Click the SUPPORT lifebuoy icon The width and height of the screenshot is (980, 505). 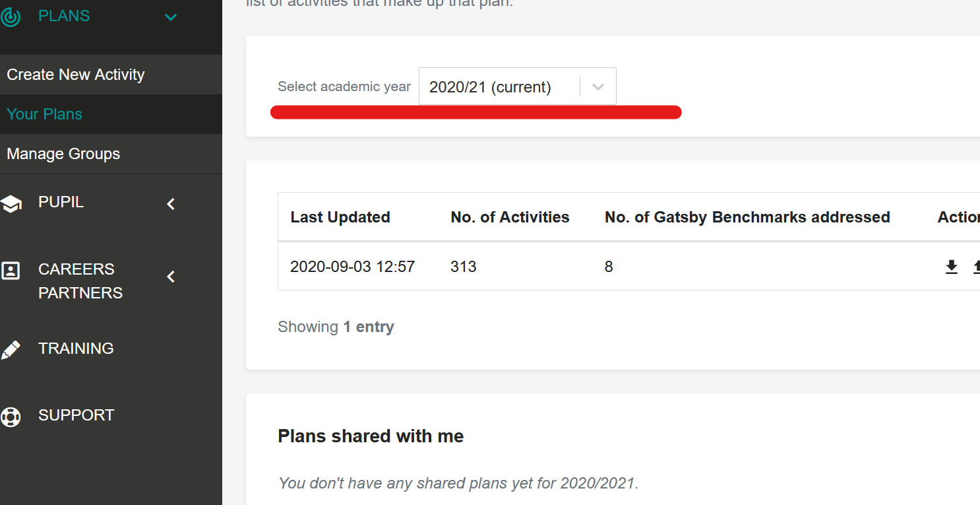(x=11, y=417)
